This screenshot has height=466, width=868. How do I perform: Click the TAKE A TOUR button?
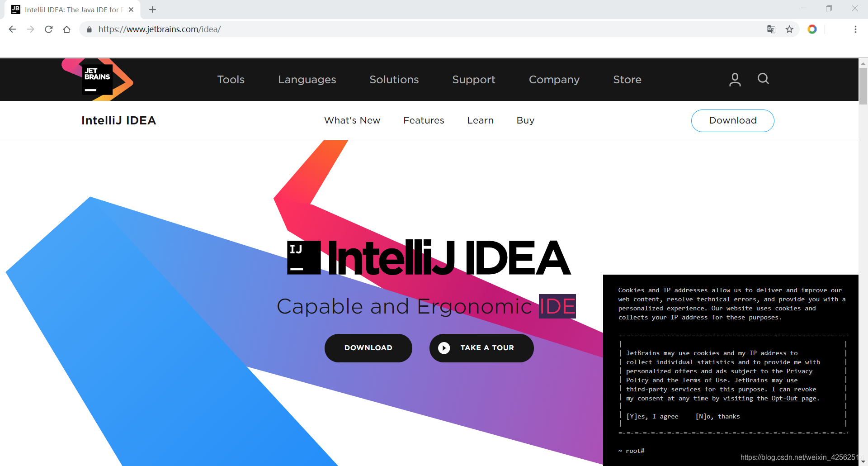point(481,348)
